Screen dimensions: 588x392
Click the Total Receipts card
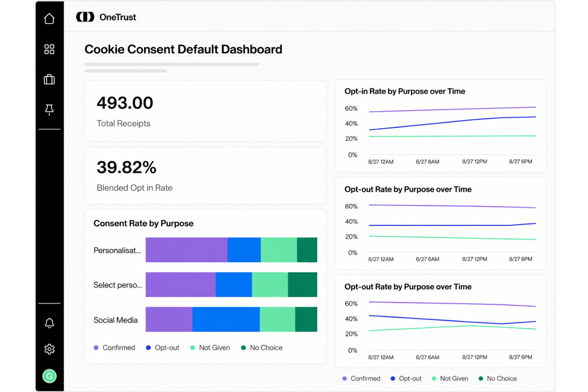tap(205, 111)
